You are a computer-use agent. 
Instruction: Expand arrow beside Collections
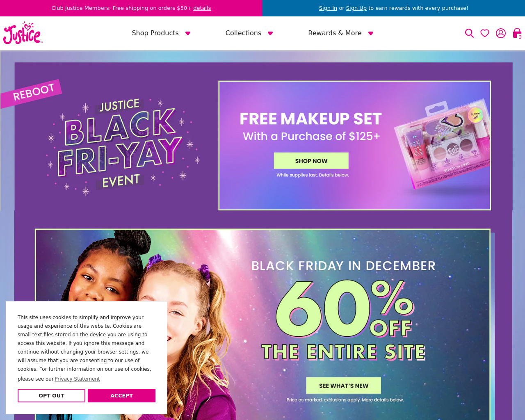(270, 33)
